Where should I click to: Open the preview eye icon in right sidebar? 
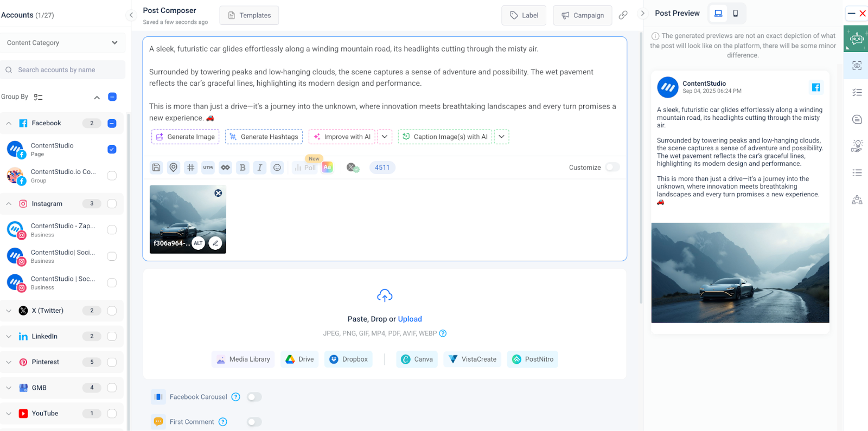[x=857, y=66]
